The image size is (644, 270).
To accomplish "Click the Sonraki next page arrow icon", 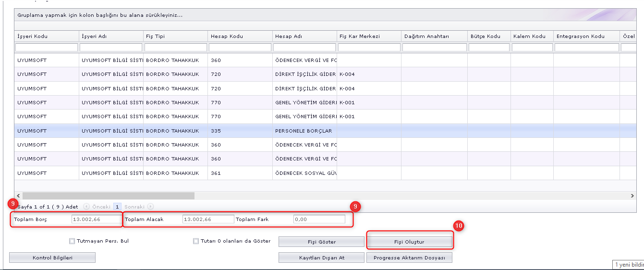I will 150,207.
